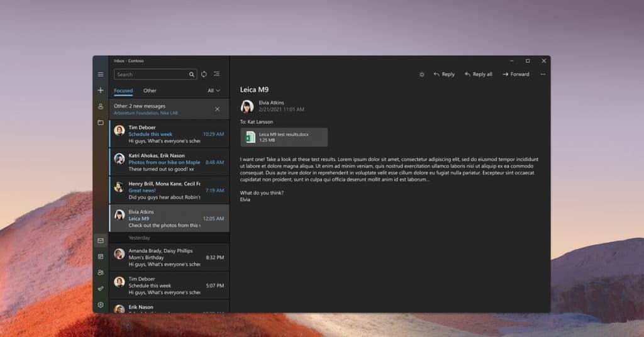The height and width of the screenshot is (337, 644).
Task: Dismiss the 2 new messages notification
Action: [x=217, y=109]
